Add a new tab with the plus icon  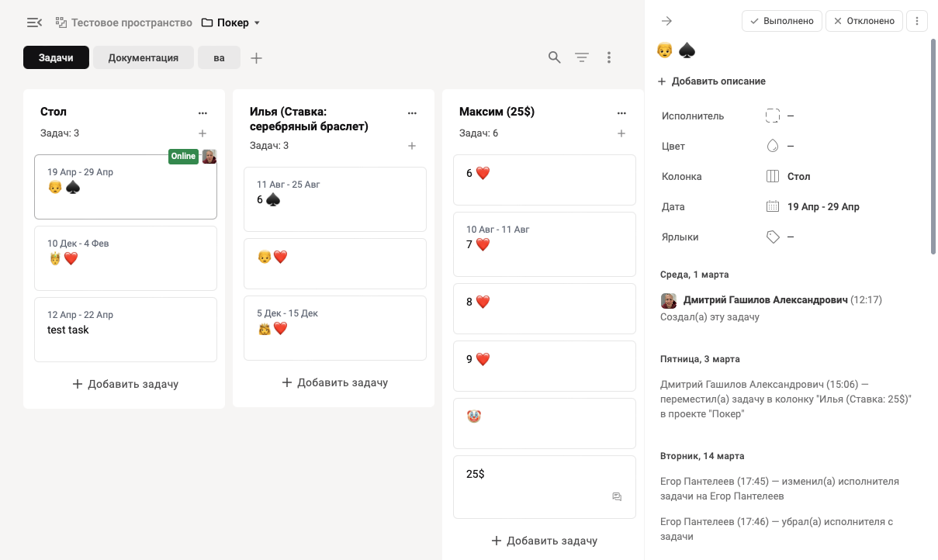coord(257,58)
